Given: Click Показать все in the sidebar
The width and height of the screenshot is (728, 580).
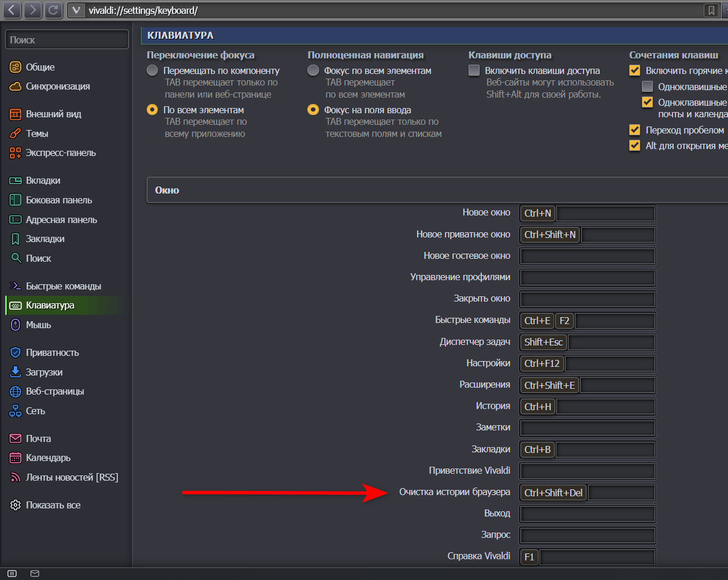Looking at the screenshot, I should click(53, 505).
